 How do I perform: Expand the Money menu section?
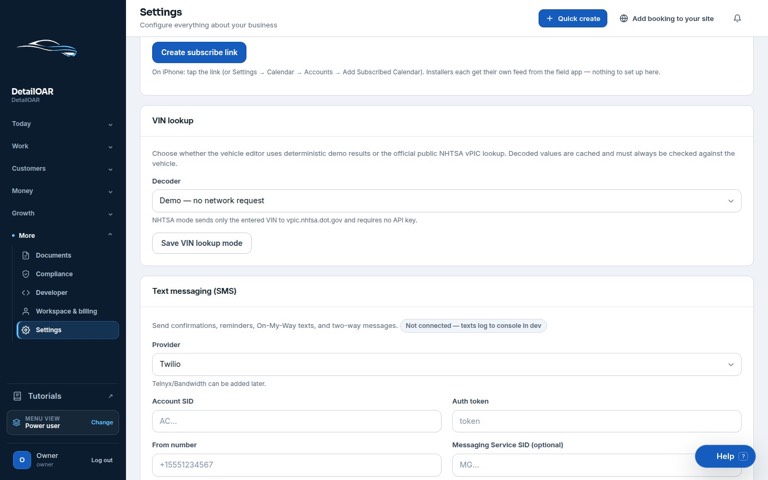click(63, 191)
